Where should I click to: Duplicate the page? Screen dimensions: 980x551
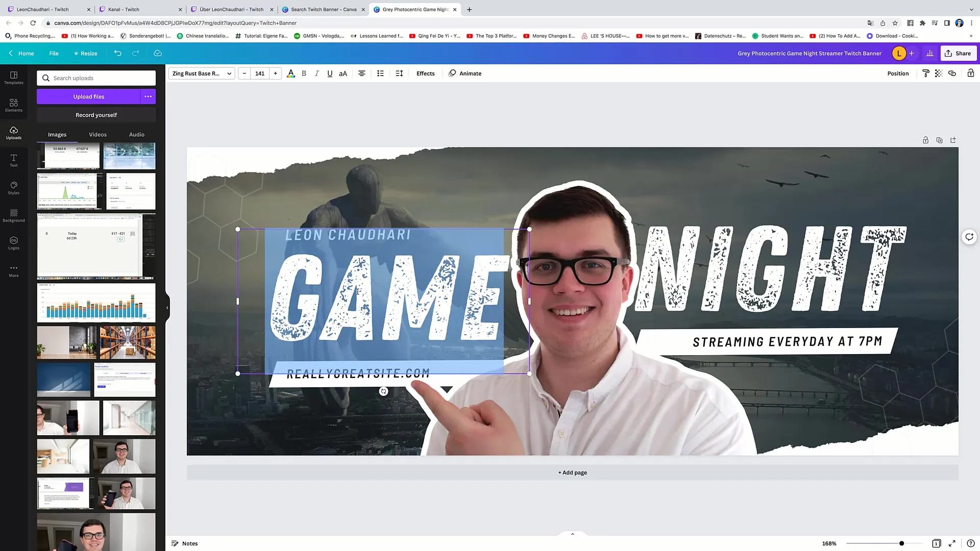click(x=939, y=140)
